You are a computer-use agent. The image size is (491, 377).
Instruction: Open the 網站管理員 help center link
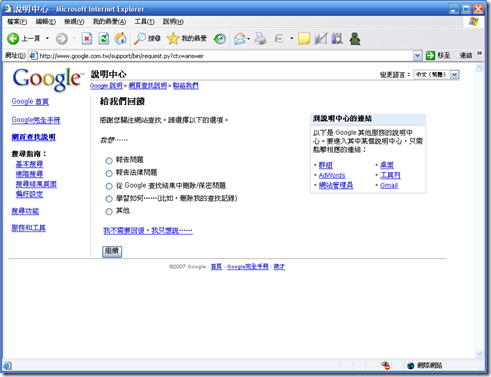coord(336,185)
